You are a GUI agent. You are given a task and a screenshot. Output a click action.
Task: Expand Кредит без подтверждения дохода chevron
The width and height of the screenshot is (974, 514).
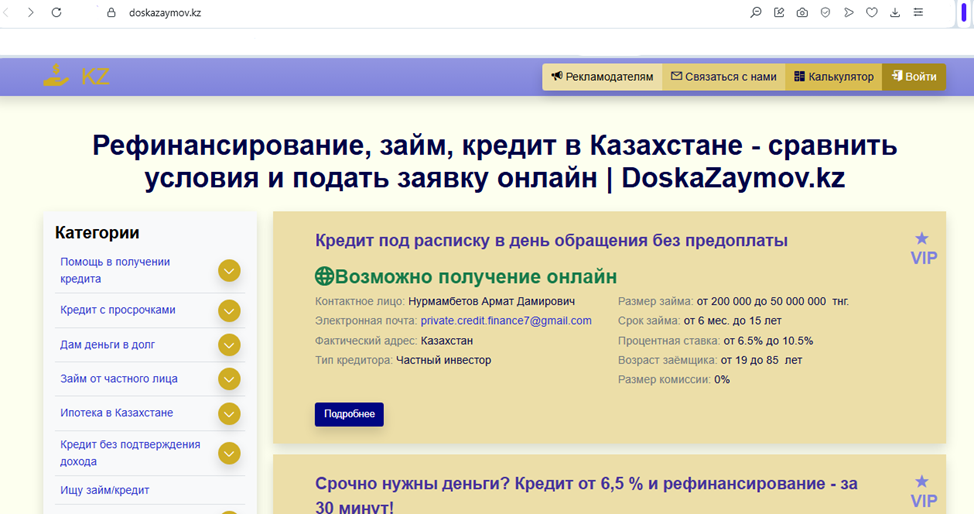click(x=229, y=453)
